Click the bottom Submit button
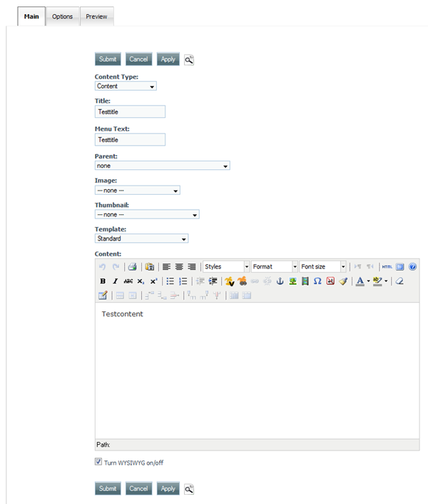 108,488
